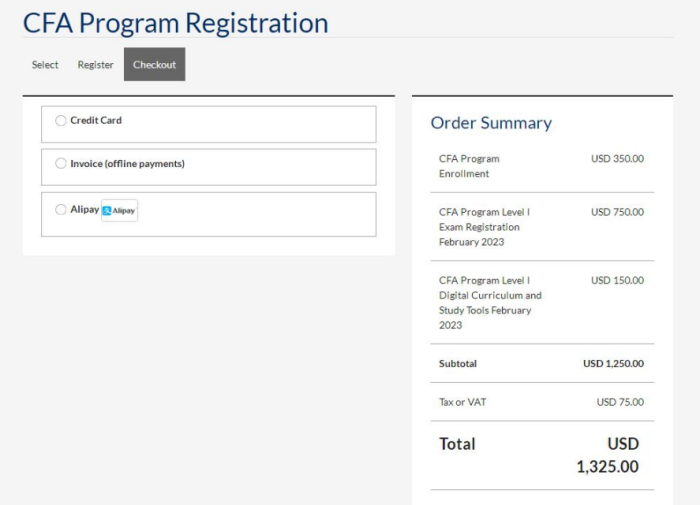Click the USD 750.00 exam registration price
Viewport: 700px width, 505px height.
pos(617,212)
